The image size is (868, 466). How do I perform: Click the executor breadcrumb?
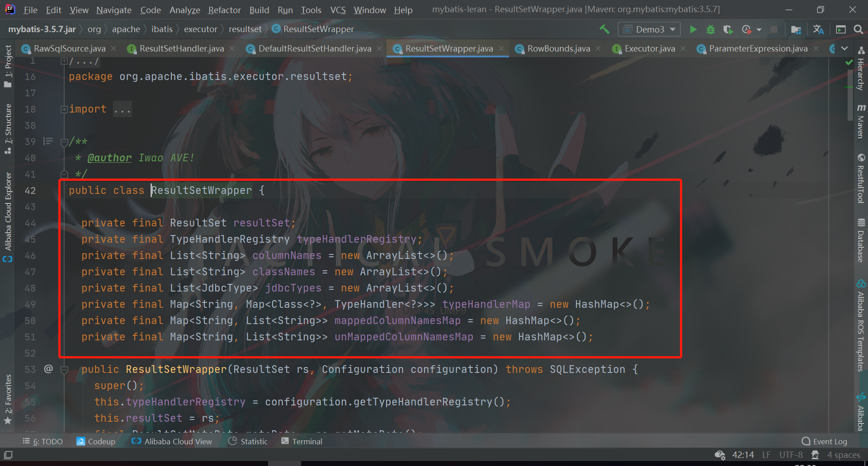click(x=200, y=29)
